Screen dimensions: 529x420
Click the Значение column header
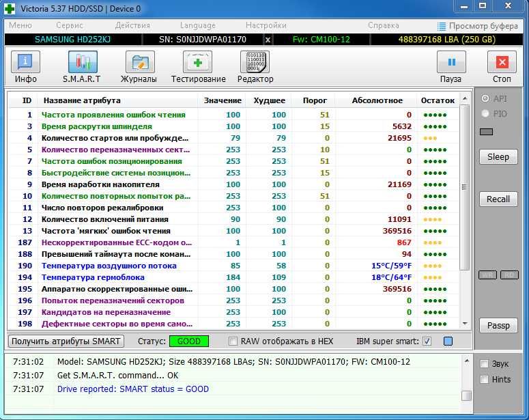[x=223, y=100]
